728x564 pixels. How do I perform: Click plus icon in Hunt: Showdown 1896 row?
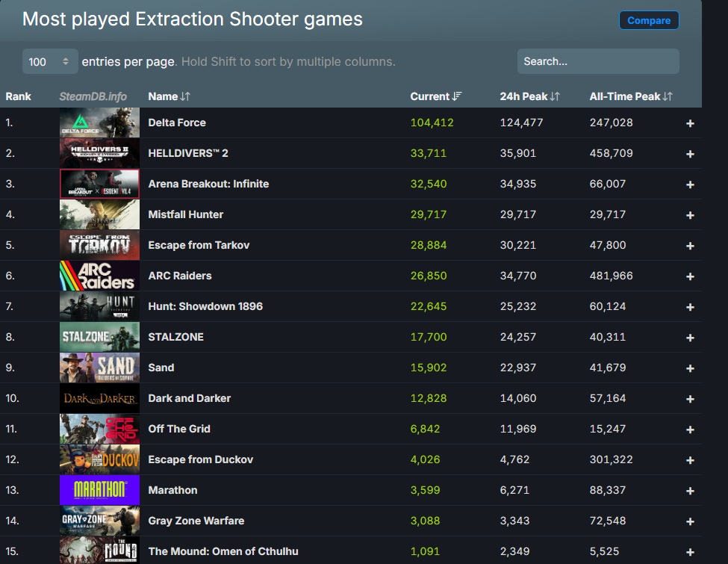[690, 307]
